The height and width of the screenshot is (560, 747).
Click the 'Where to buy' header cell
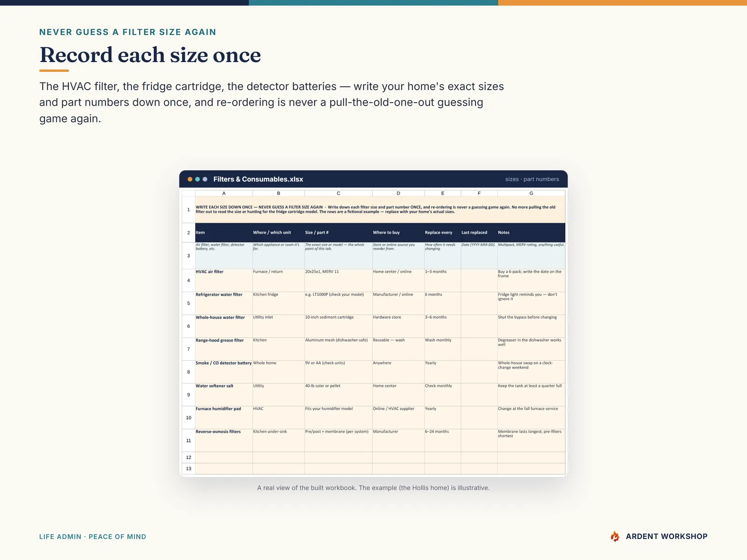pyautogui.click(x=398, y=232)
